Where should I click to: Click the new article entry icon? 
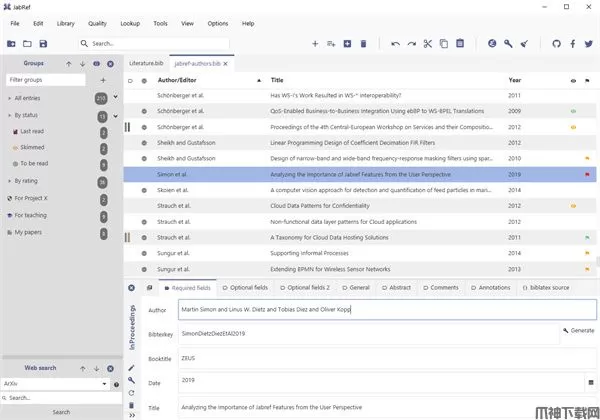coord(347,44)
